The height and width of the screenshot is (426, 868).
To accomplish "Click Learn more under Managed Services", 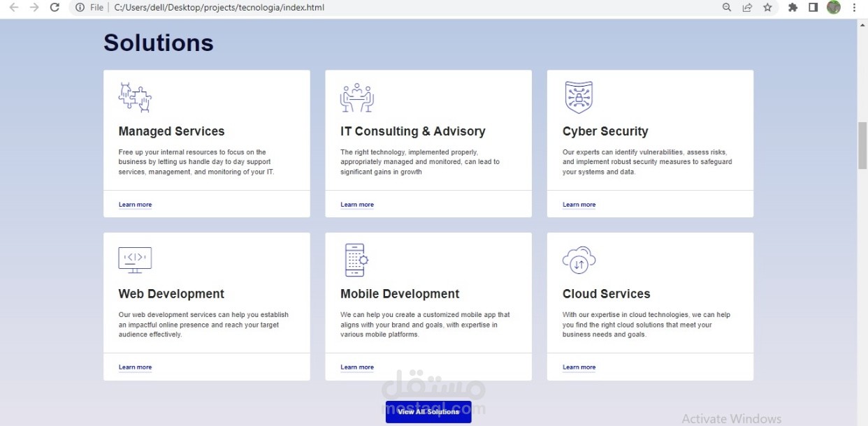I will click(x=135, y=205).
